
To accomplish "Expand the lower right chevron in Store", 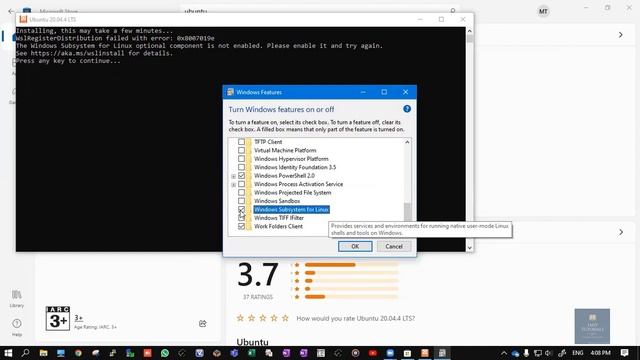I will click(620, 232).
